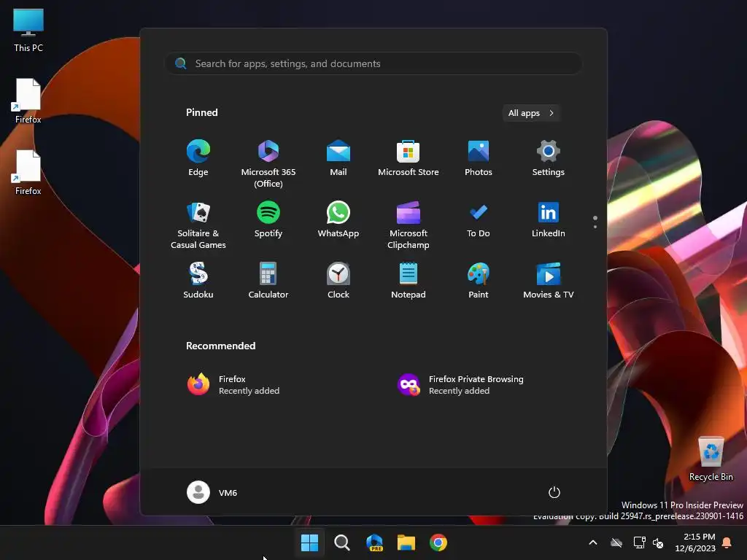Image resolution: width=747 pixels, height=560 pixels.
Task: Launch Notepad
Action: (409, 281)
